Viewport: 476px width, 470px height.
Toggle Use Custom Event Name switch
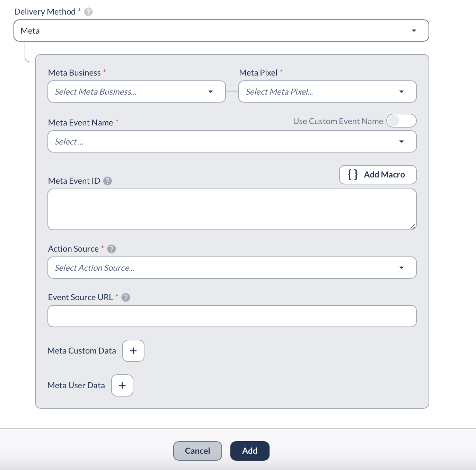pyautogui.click(x=402, y=121)
